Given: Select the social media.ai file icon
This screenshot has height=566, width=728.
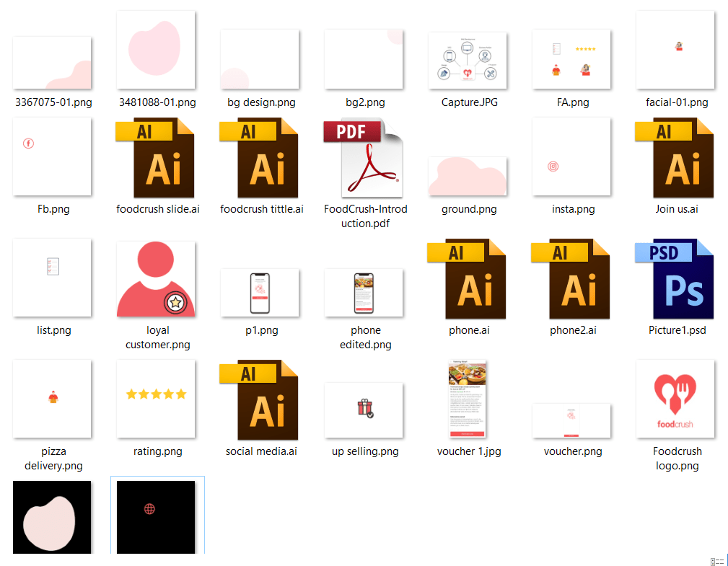Looking at the screenshot, I should pyautogui.click(x=259, y=399).
